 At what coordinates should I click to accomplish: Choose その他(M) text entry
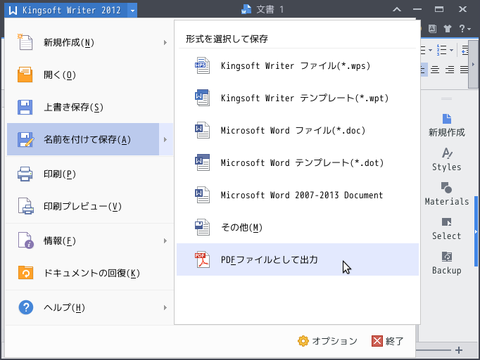(242, 227)
